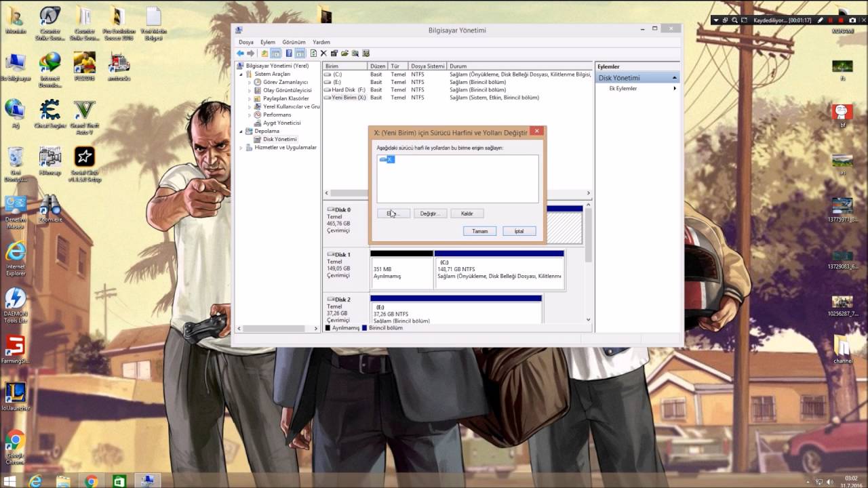Select Aygıt Yöneticisi in the tree
This screenshot has height=488, width=868.
(x=281, y=123)
